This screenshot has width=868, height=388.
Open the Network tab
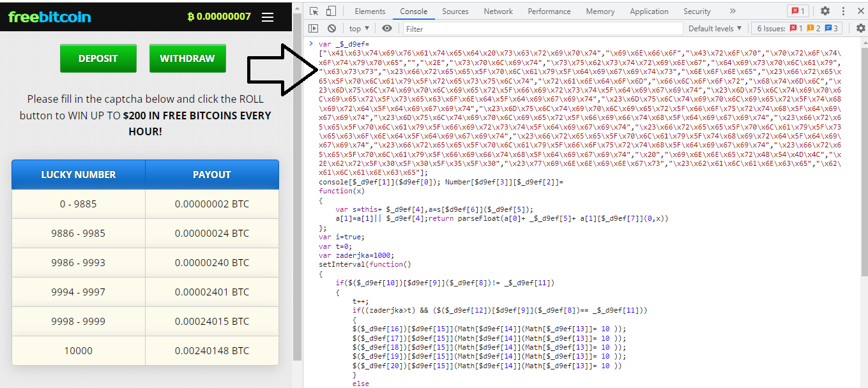(498, 11)
